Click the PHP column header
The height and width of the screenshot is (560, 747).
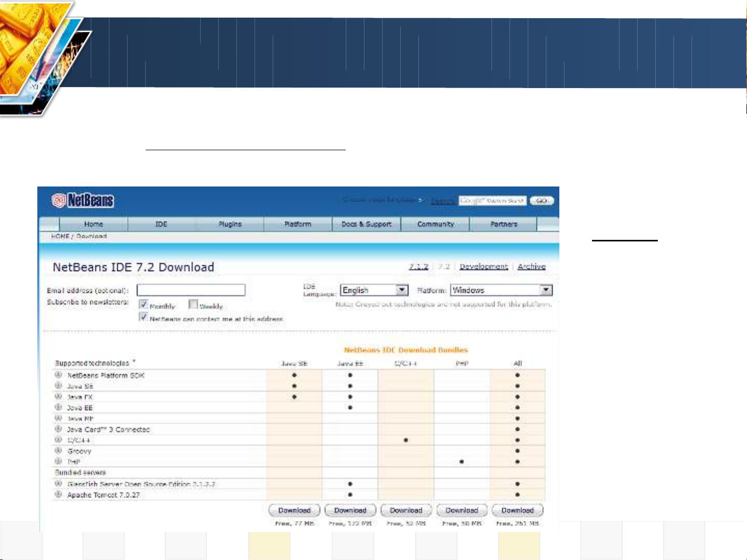coord(462,364)
